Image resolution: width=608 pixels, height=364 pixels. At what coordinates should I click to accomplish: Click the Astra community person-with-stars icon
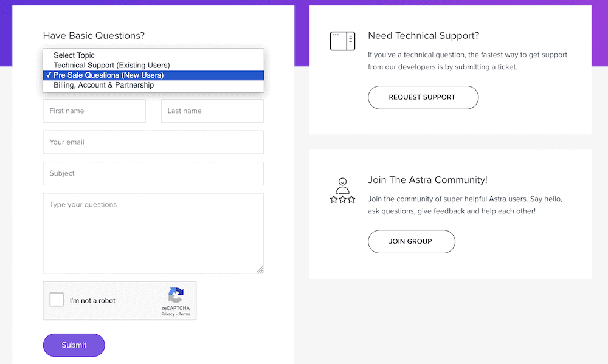click(342, 191)
